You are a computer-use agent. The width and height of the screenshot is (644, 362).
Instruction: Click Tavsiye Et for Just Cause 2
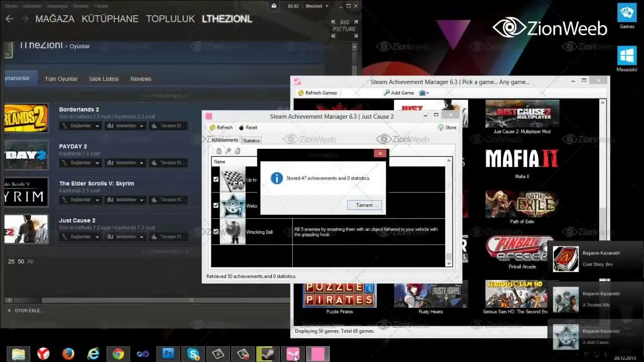tap(168, 237)
